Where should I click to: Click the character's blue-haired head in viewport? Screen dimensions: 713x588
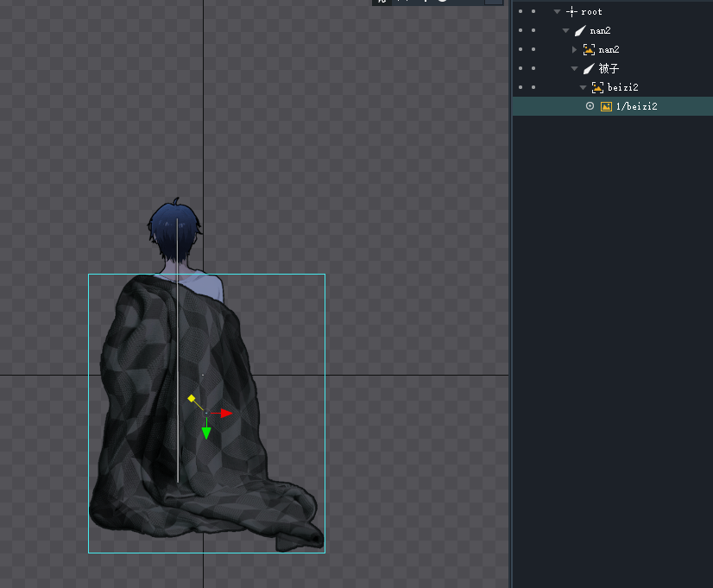(175, 228)
